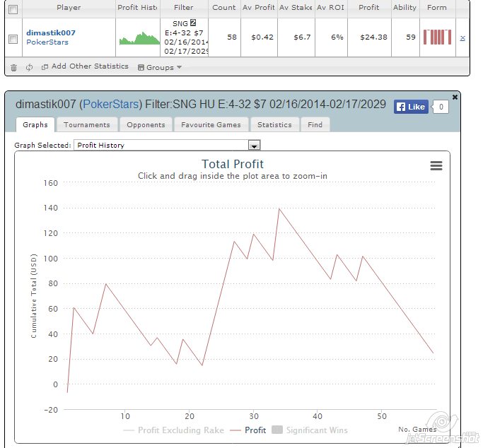Switch to the Tournaments tab

(x=87, y=124)
